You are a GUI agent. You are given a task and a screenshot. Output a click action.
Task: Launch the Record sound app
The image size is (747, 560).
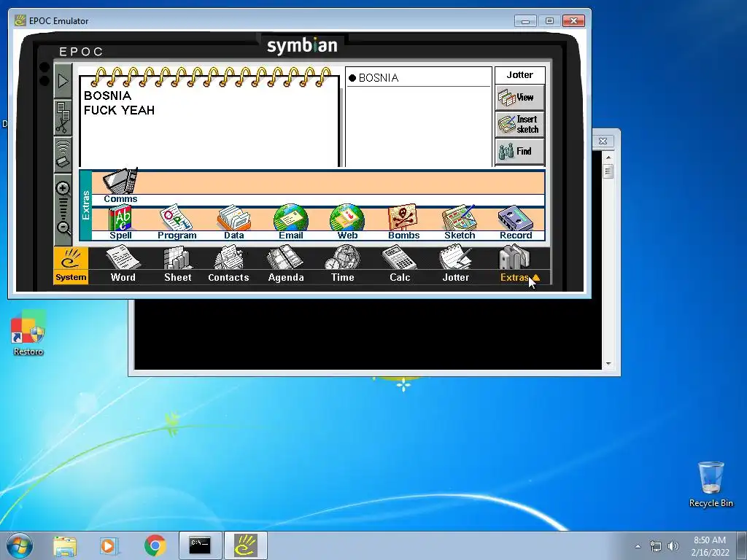coord(516,222)
